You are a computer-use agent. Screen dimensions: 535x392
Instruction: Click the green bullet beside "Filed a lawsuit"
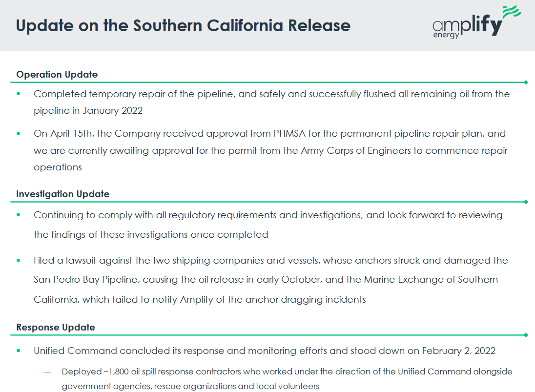coord(19,260)
